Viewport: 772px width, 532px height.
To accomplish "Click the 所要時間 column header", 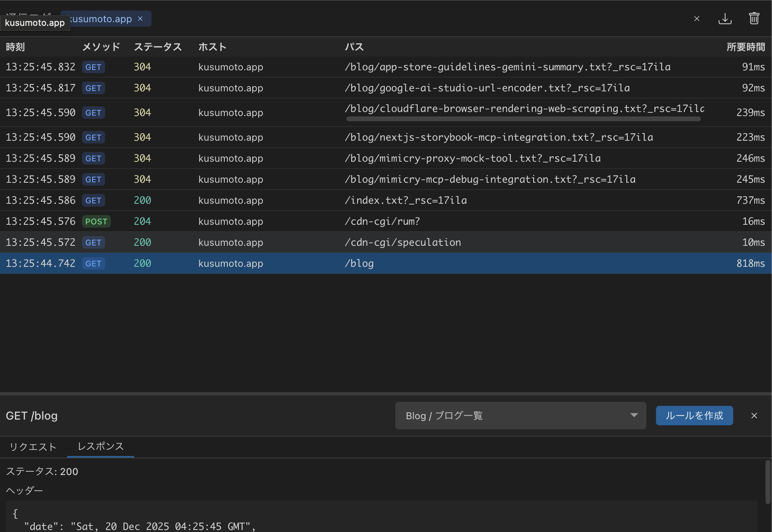I will (x=746, y=47).
